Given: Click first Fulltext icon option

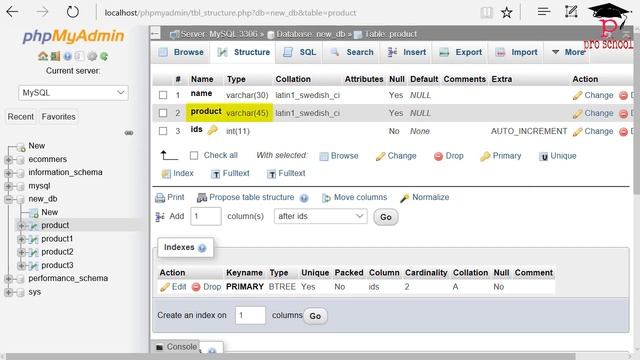Looking at the screenshot, I should click(215, 174).
